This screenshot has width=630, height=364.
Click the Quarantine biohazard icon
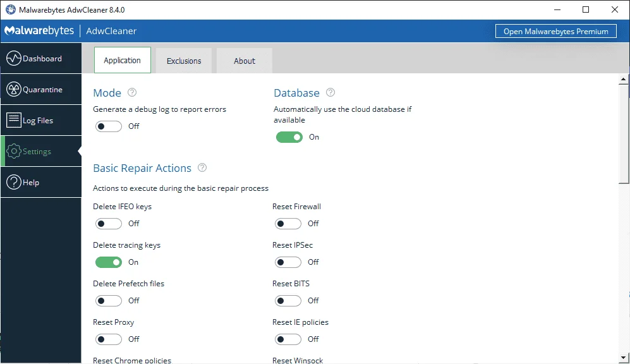coord(14,89)
